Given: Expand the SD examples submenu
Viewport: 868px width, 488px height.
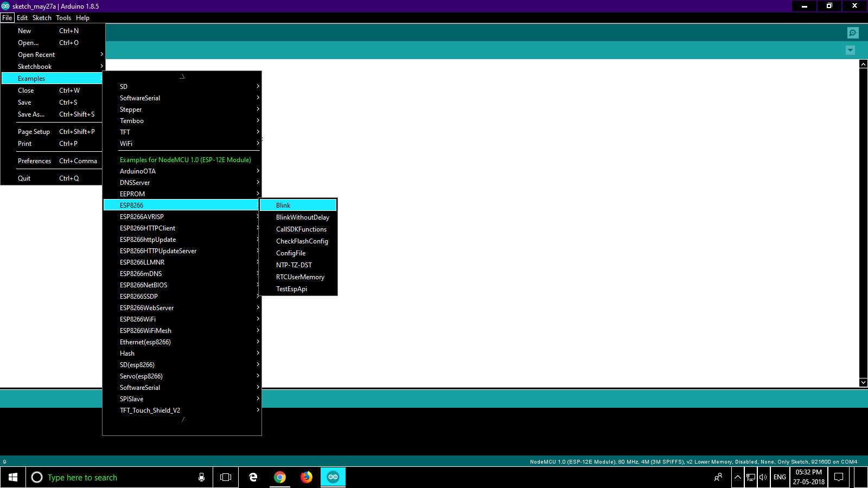Looking at the screenshot, I should [x=182, y=87].
